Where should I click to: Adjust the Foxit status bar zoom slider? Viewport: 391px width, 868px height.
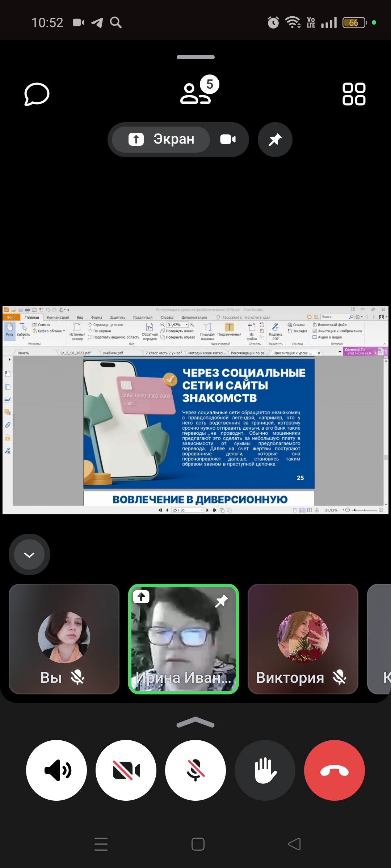(x=364, y=510)
